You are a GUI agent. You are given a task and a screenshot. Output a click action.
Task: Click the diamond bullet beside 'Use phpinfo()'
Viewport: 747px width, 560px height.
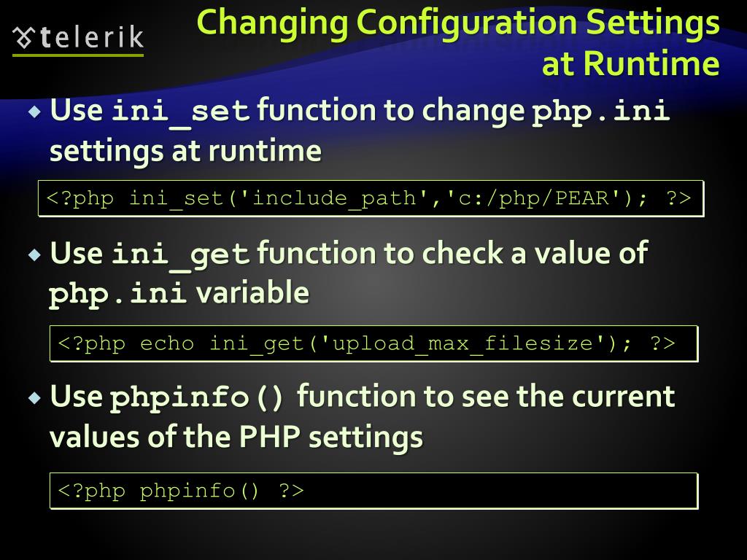click(x=35, y=397)
